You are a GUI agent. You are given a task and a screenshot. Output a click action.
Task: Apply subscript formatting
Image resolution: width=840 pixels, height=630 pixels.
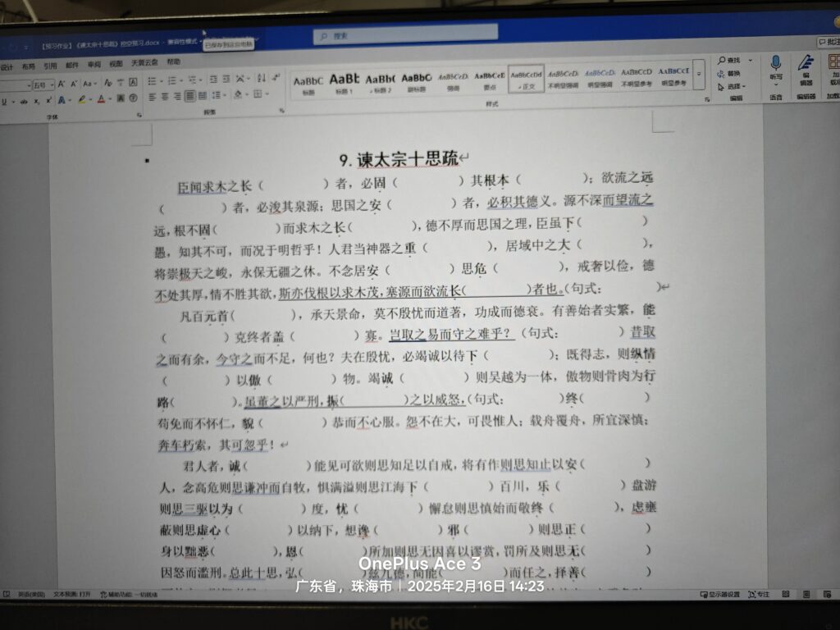[36, 102]
